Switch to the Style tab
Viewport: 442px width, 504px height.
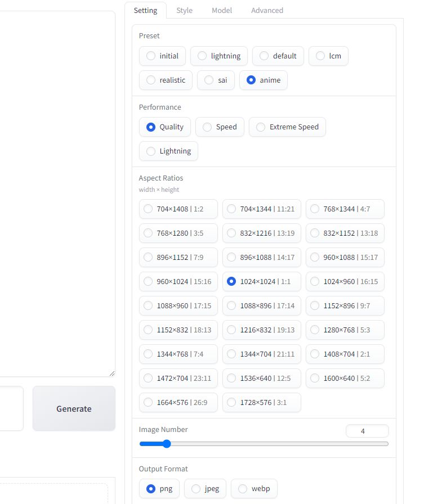(x=184, y=10)
